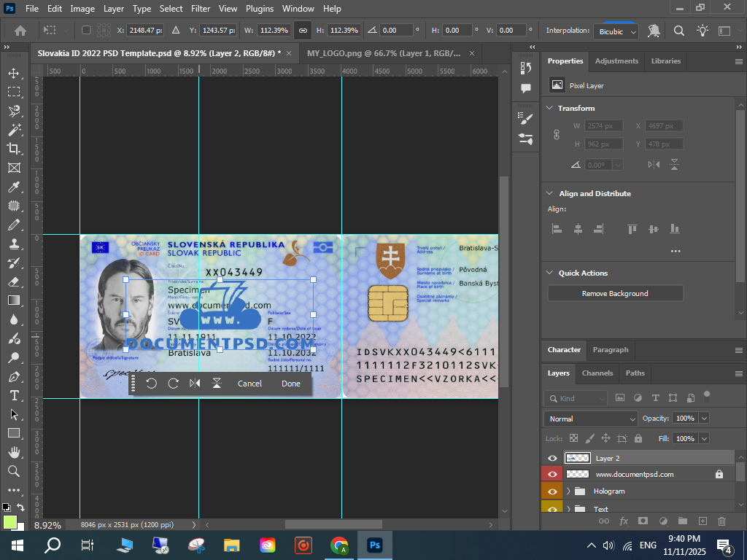
Task: Toggle reference point checkbox in options bar
Action: pyautogui.click(x=86, y=31)
